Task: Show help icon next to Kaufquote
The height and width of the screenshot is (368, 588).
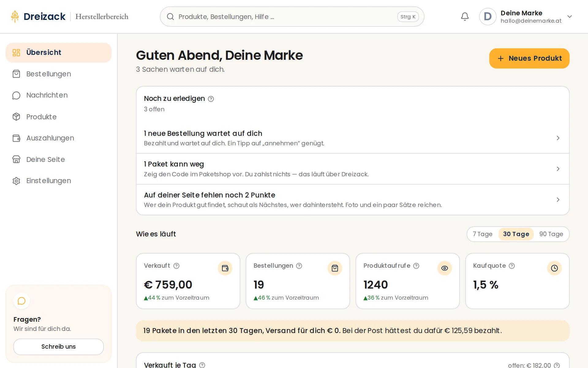Action: point(512,266)
